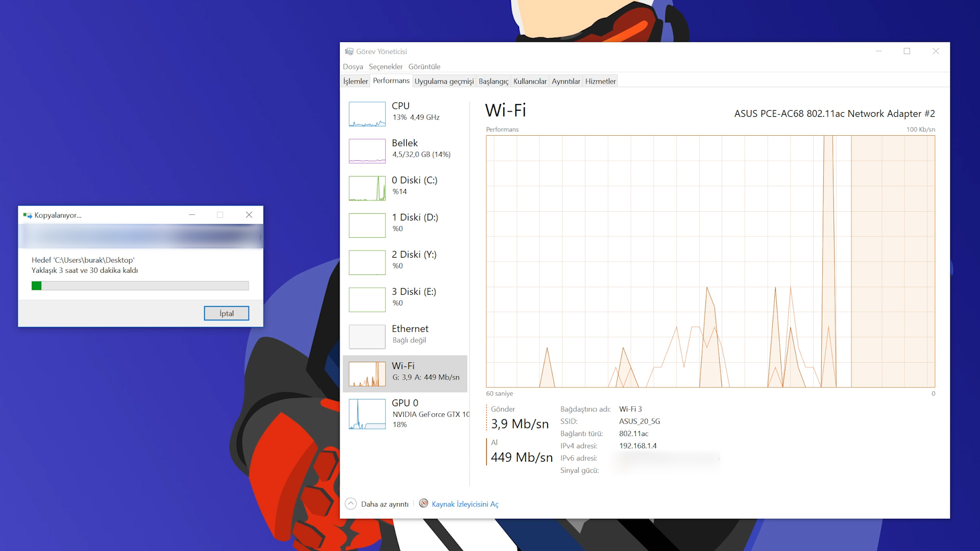The height and width of the screenshot is (551, 980).
Task: Click the IPv4 address 192.168.1.4
Action: [638, 446]
